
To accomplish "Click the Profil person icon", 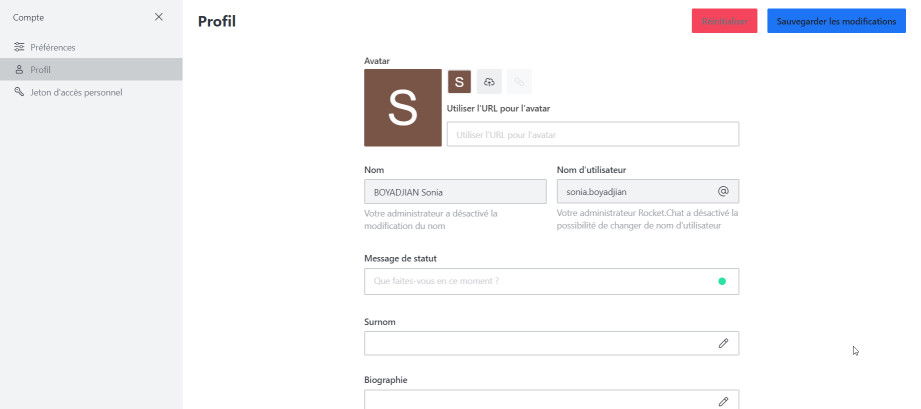I will (x=19, y=69).
